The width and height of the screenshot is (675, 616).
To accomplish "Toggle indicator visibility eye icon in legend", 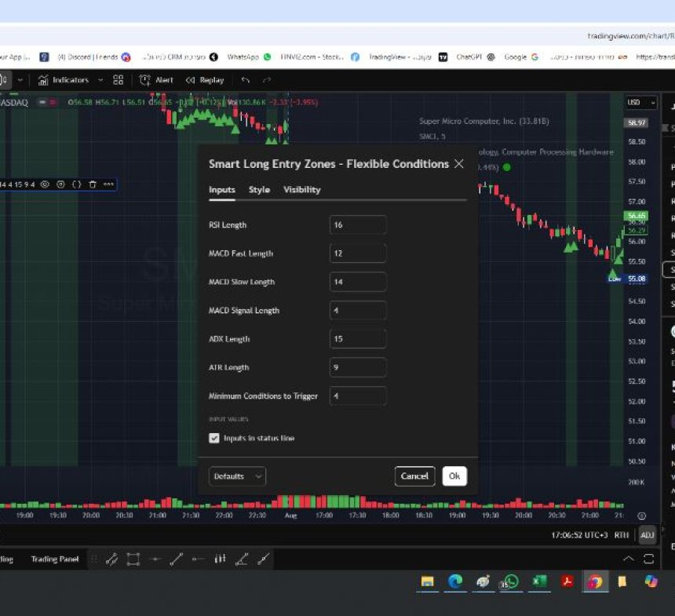I will point(45,184).
